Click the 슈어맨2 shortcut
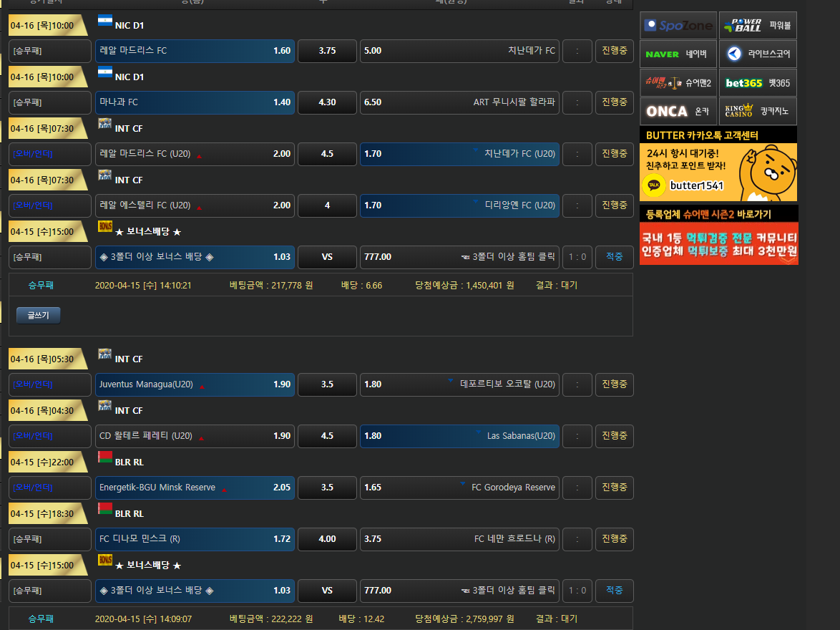Screen dimensions: 840x630 coord(678,83)
